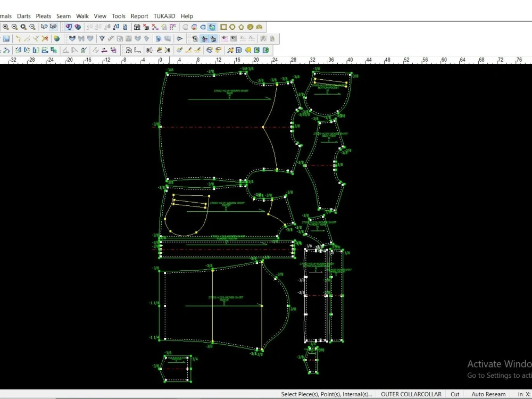Click the tag with red X icon

click(194, 27)
